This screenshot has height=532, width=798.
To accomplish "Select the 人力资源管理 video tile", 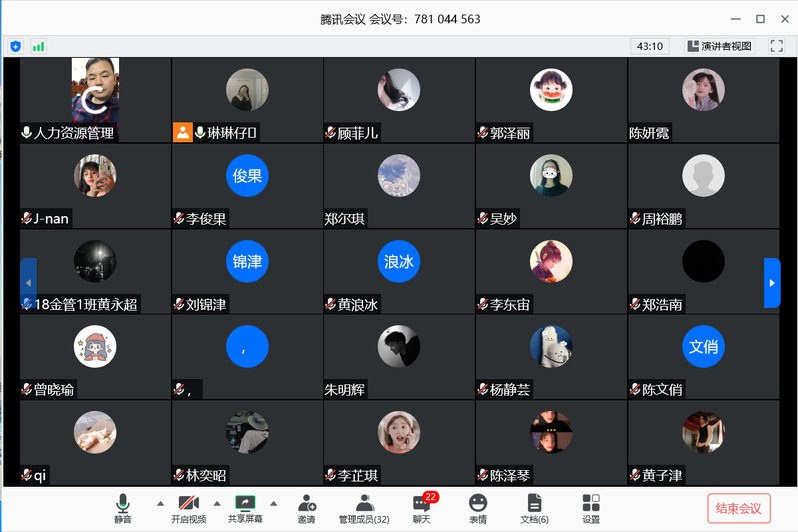I will pos(95,100).
